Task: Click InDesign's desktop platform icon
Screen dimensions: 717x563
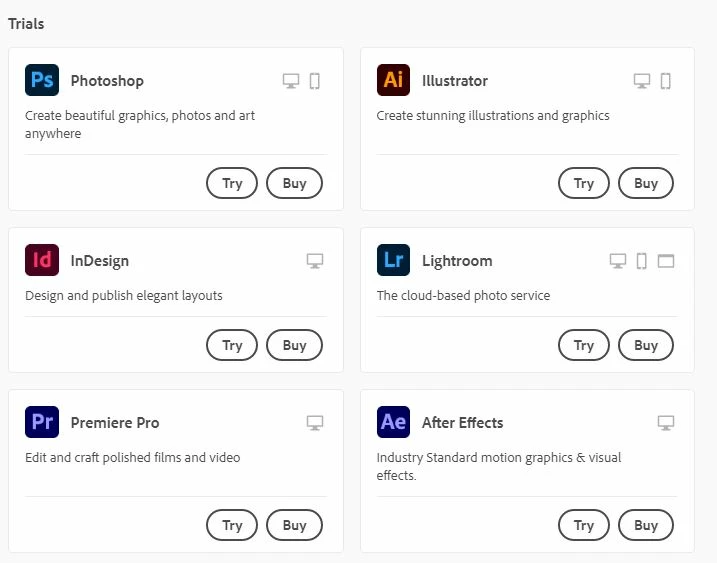Action: point(315,261)
